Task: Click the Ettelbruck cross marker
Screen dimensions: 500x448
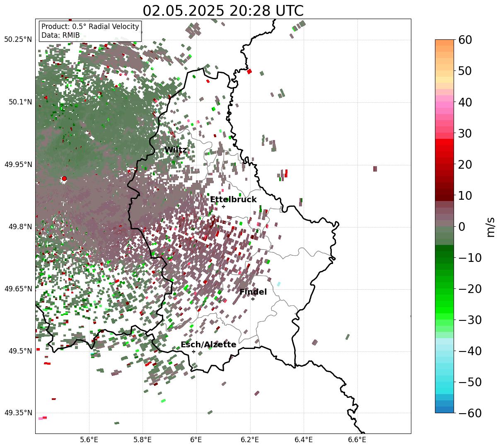Action: (224, 206)
